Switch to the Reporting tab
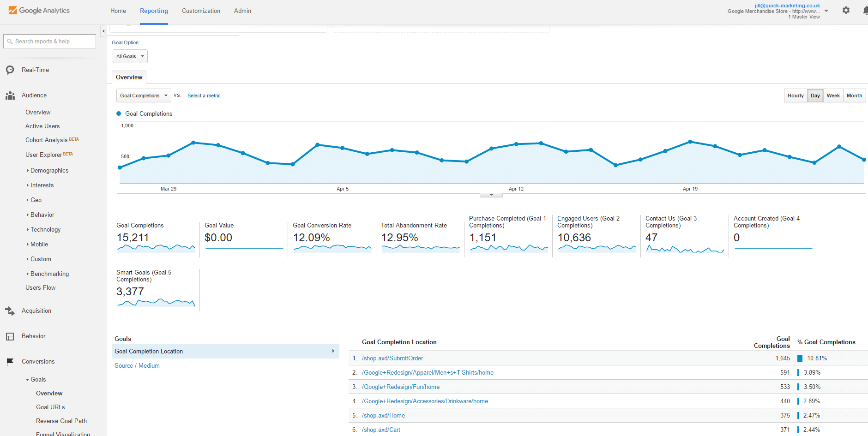This screenshot has height=436, width=868. [x=154, y=11]
